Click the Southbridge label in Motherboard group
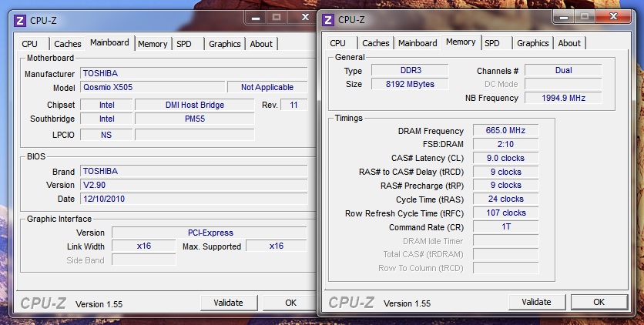 pos(52,119)
